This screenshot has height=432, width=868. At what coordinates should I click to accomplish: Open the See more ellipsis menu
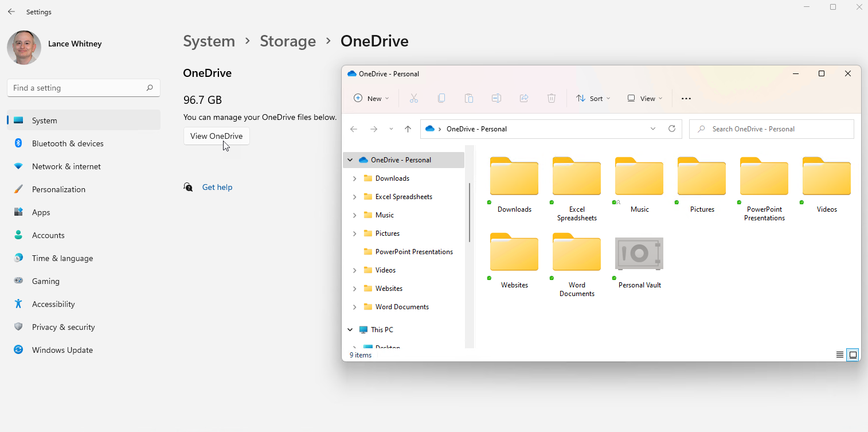click(x=686, y=99)
